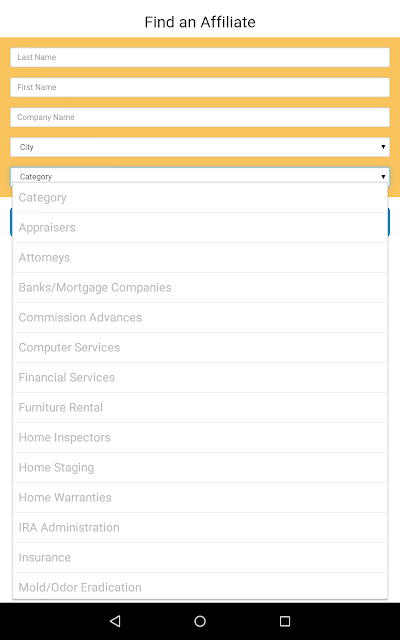Choose Home Staging in list
The width and height of the screenshot is (400, 640).
[x=200, y=467]
